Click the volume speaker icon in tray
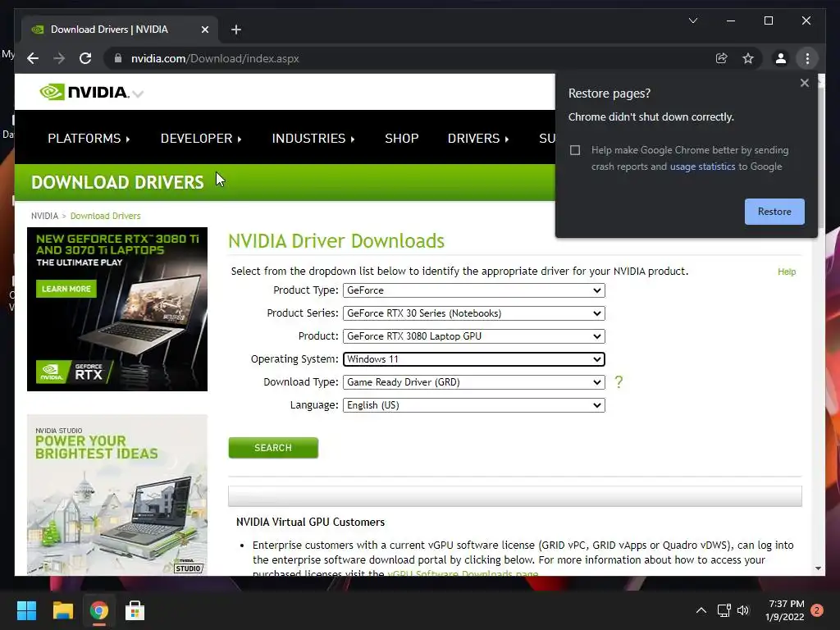 coord(743,610)
